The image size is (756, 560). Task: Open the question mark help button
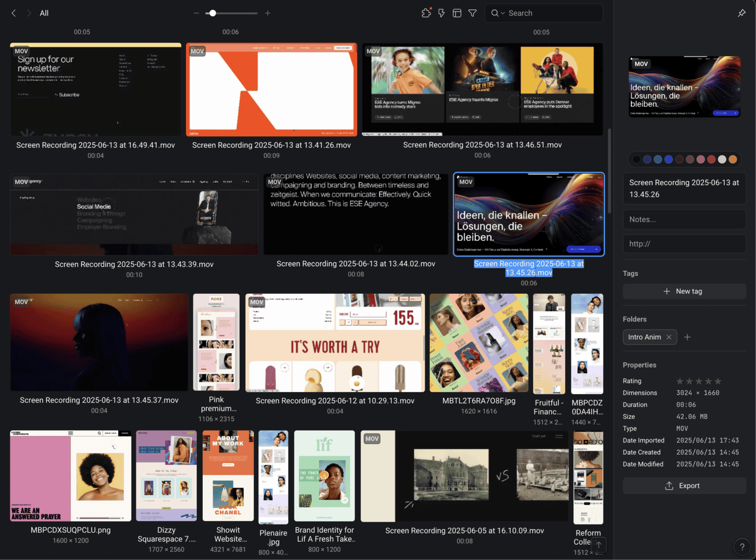pos(742,547)
